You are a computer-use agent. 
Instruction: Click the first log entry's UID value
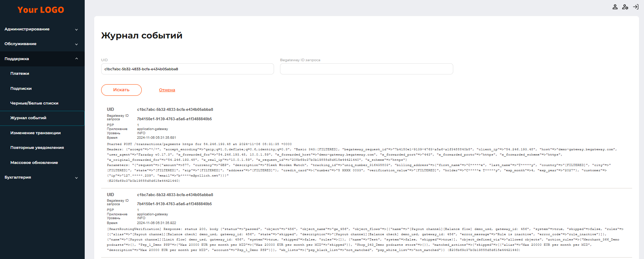pos(175,110)
